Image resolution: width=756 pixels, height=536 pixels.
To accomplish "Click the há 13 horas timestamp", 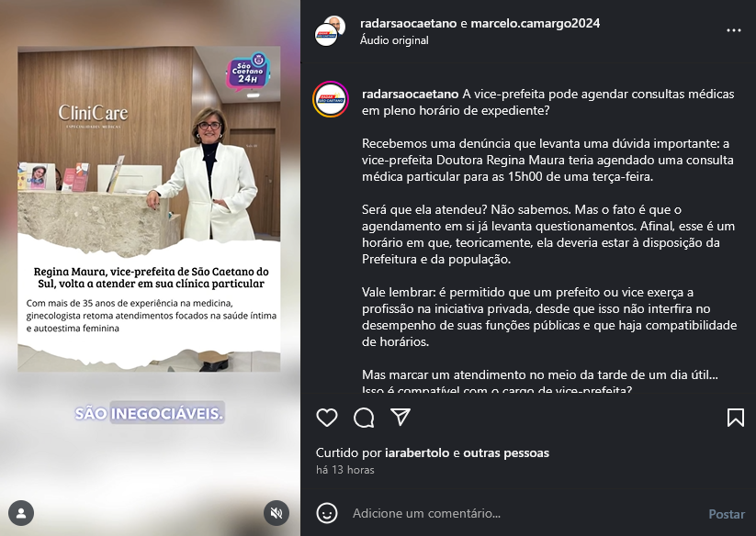I will click(x=345, y=470).
